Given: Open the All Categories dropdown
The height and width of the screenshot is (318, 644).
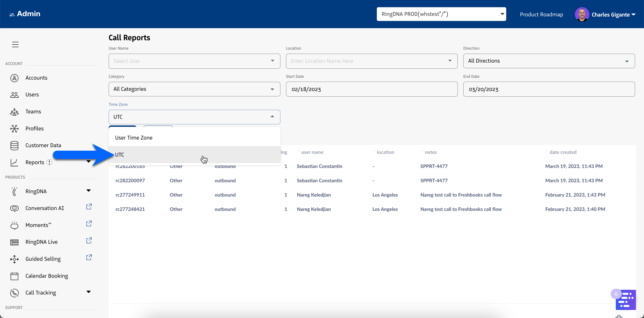Looking at the screenshot, I should click(194, 89).
